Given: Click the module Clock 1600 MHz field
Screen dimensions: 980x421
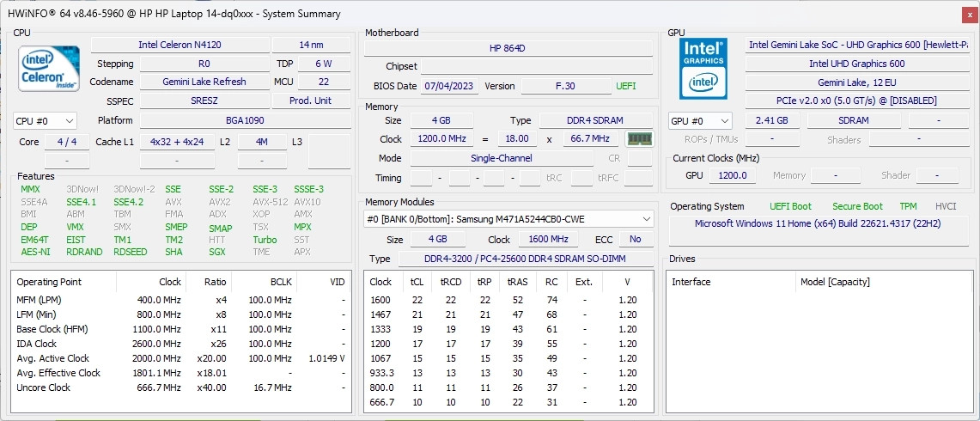Looking at the screenshot, I should pyautogui.click(x=550, y=239).
